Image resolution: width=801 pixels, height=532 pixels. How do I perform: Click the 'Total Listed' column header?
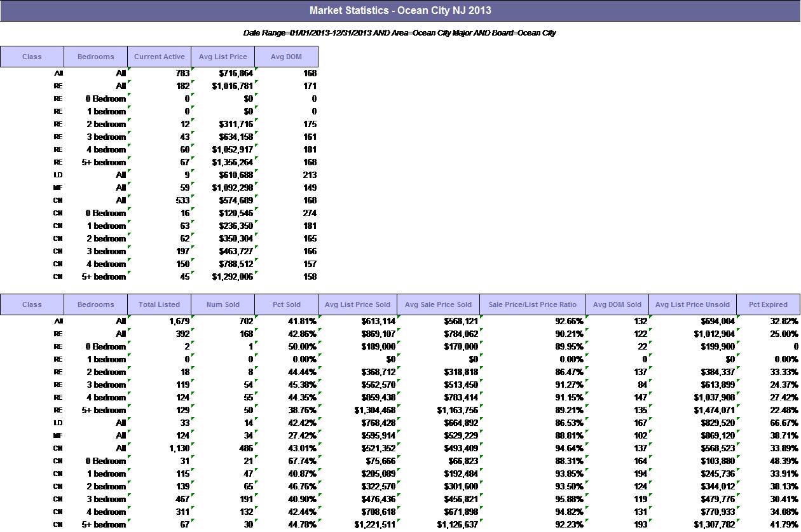pyautogui.click(x=160, y=304)
